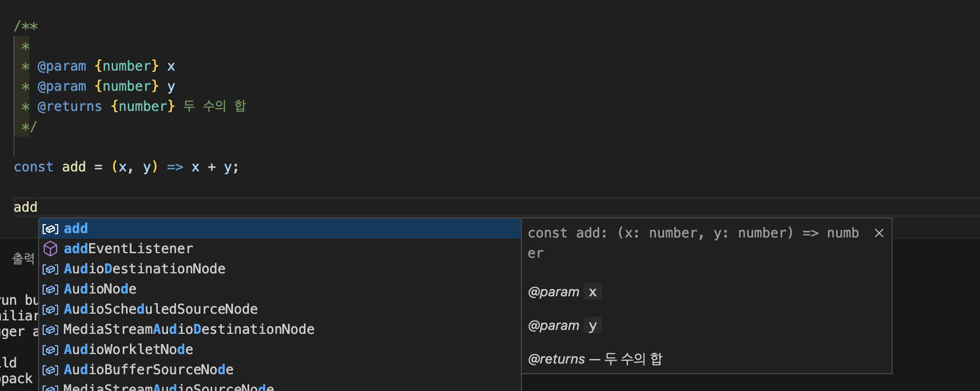Place cursor on the const add declaration line
This screenshot has height=391, width=980.
pyautogui.click(x=126, y=167)
